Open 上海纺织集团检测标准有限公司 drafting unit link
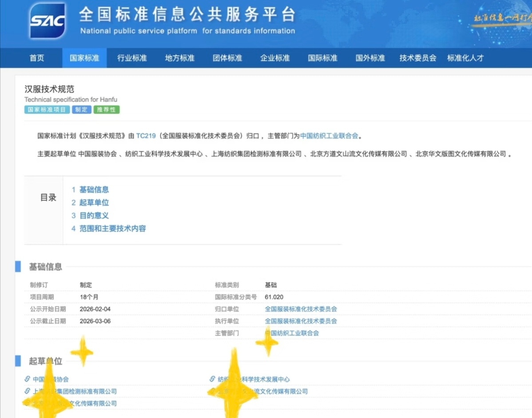The image size is (532, 418). tap(75, 391)
